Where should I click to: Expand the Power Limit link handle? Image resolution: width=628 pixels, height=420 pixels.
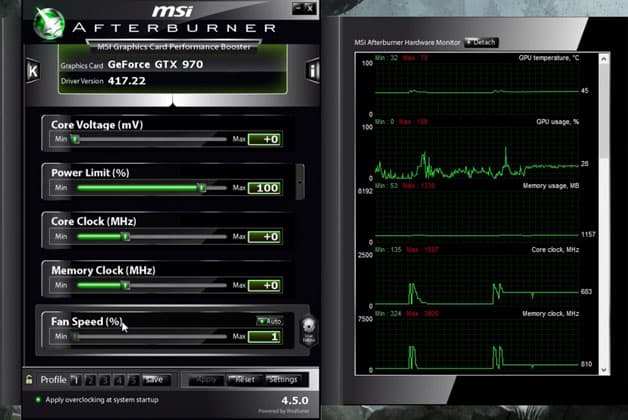pos(300,182)
